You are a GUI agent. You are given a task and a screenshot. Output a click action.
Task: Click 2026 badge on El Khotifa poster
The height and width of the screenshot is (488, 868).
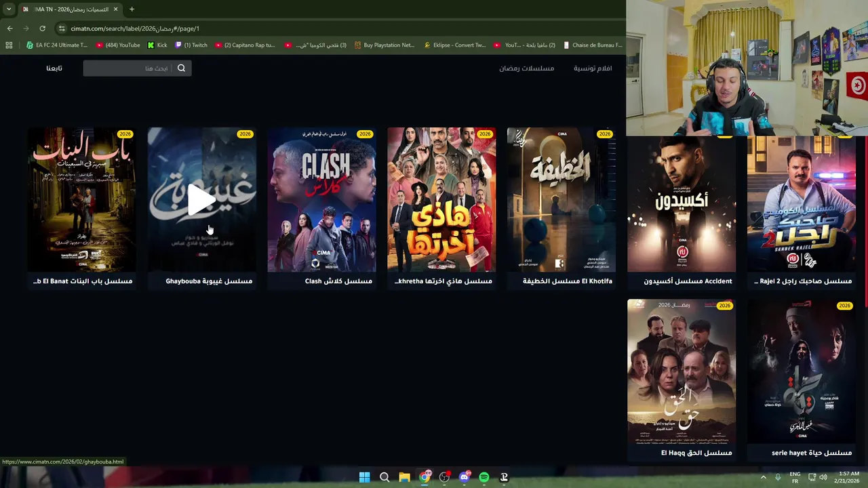(x=604, y=134)
